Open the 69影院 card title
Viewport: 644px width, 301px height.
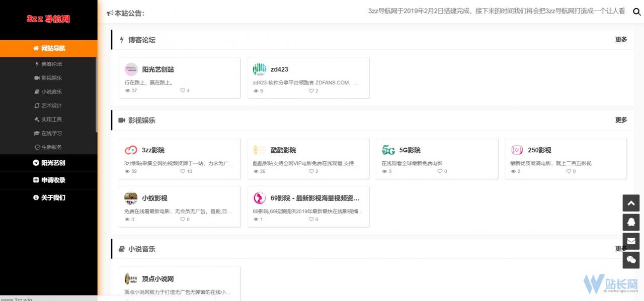click(315, 198)
